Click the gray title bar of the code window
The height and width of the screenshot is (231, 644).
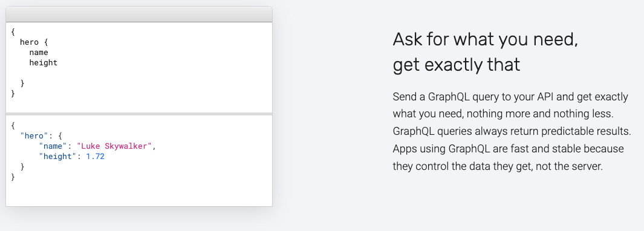[139, 15]
